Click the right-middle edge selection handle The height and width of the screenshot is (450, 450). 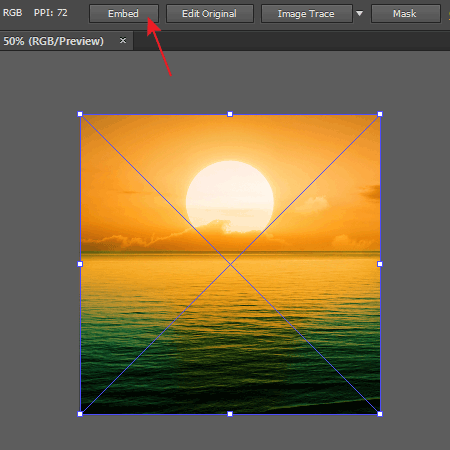(380, 264)
